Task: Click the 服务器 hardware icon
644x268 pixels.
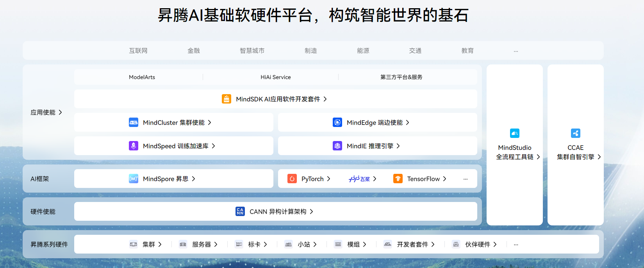Action: (x=183, y=244)
